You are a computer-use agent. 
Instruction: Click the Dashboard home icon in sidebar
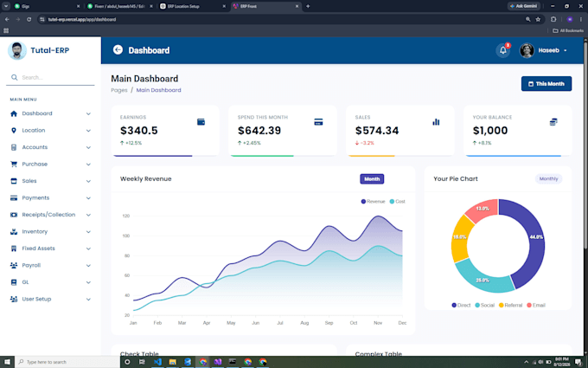point(14,113)
